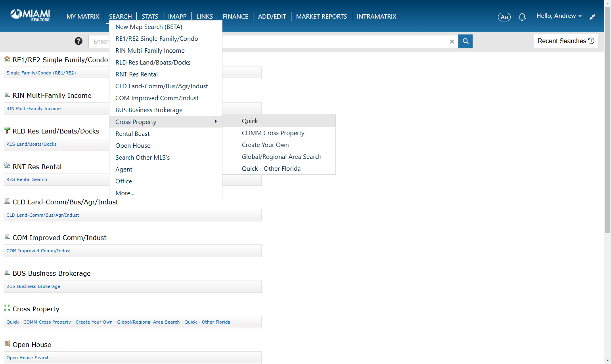Click the house icon beside RE1/RE2 Single Family/Condo heading
The height and width of the screenshot is (364, 611).
pyautogui.click(x=7, y=59)
